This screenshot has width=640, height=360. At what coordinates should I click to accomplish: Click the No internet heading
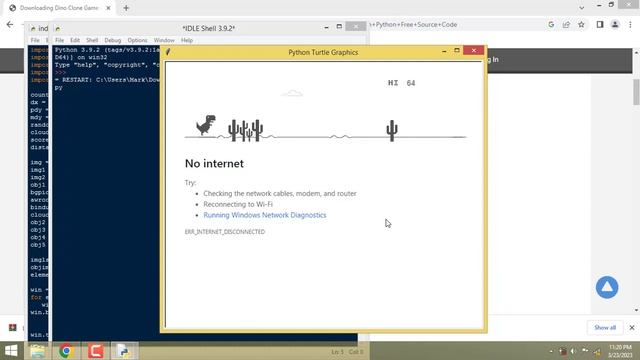(x=214, y=164)
